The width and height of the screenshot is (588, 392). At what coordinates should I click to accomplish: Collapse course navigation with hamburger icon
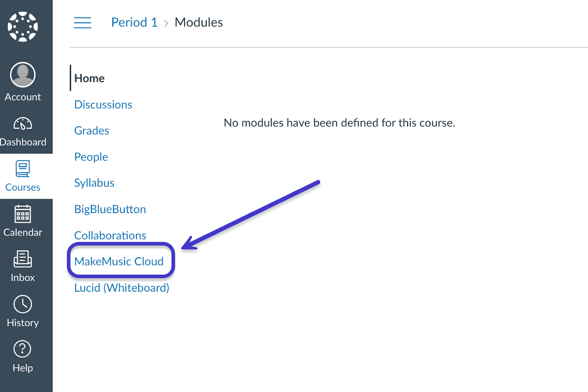click(x=82, y=22)
